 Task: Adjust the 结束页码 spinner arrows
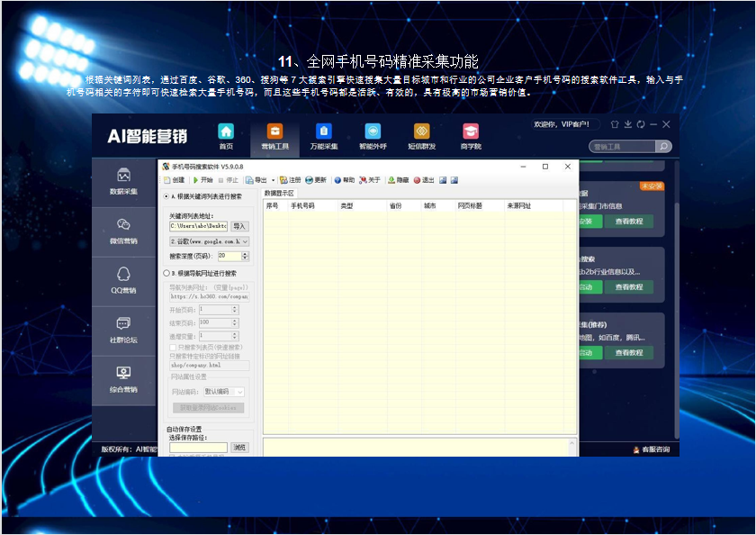tap(235, 322)
